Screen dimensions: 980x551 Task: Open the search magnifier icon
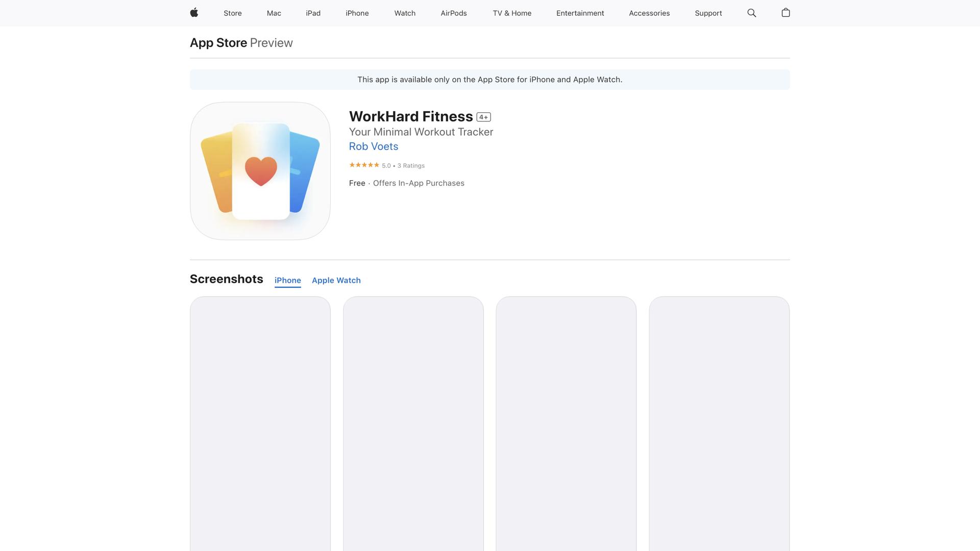751,13
